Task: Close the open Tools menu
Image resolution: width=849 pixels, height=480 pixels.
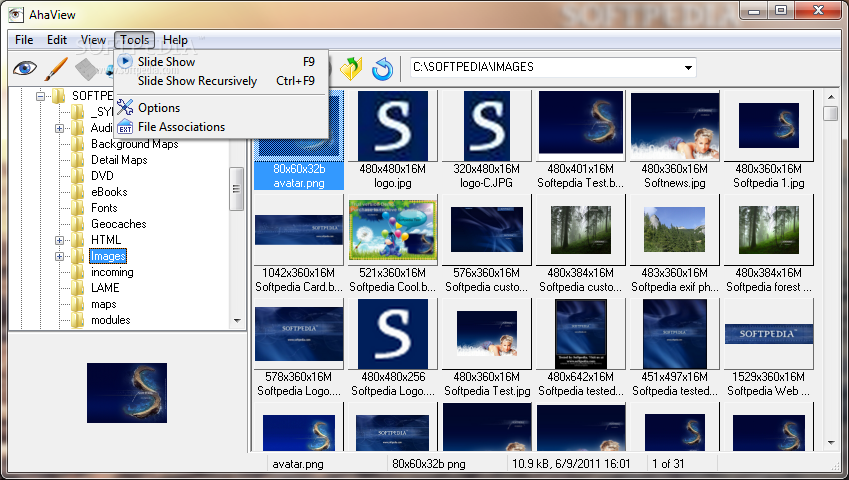Action: 134,40
